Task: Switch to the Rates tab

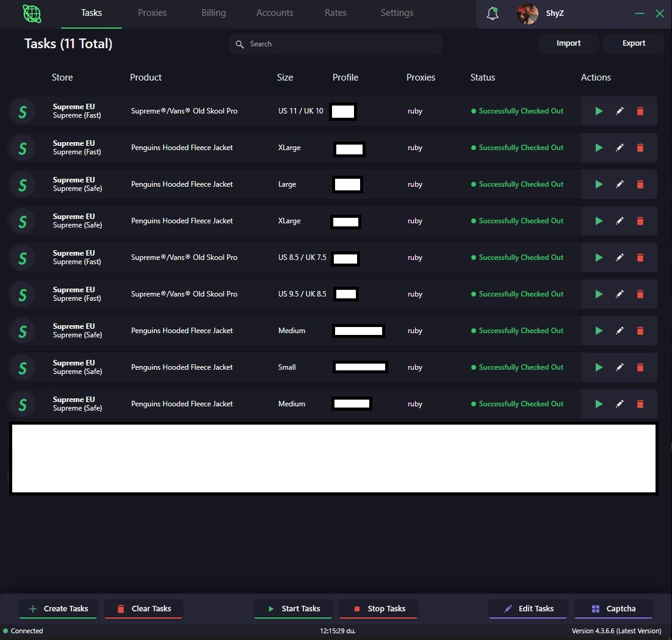Action: [335, 13]
